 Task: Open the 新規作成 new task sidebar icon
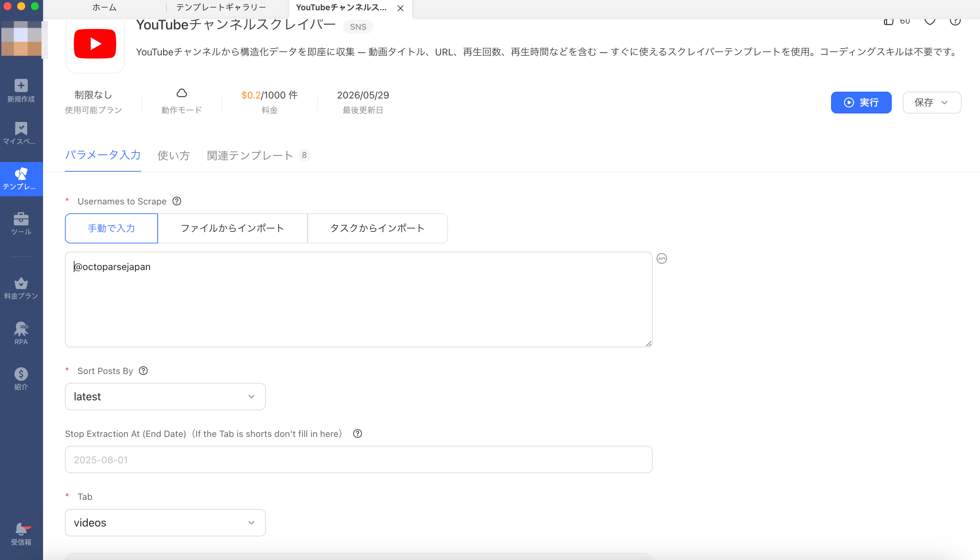(21, 91)
